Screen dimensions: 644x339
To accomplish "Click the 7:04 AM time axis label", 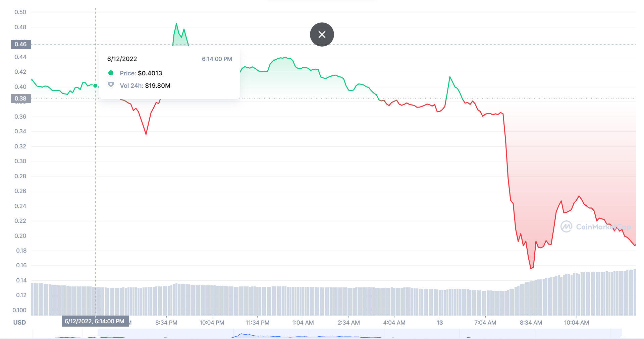I will click(485, 323).
